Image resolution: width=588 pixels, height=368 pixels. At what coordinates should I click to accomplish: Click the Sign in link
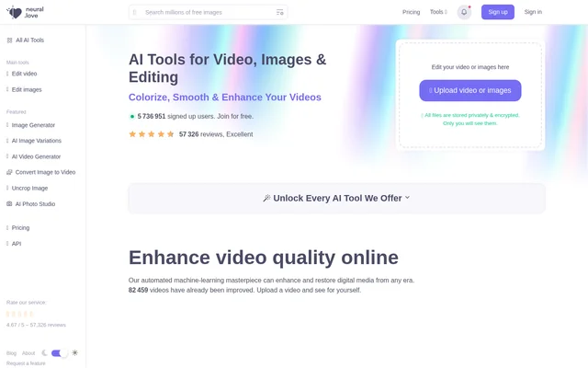[x=533, y=12]
